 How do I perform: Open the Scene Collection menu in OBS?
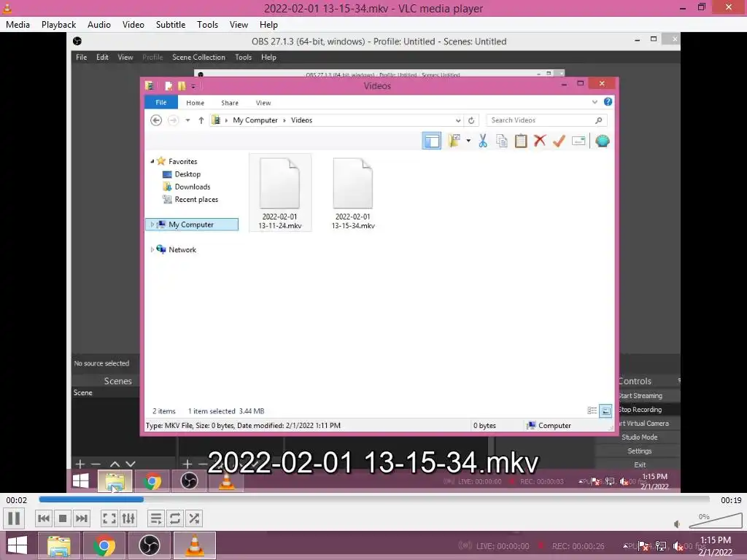coord(198,57)
